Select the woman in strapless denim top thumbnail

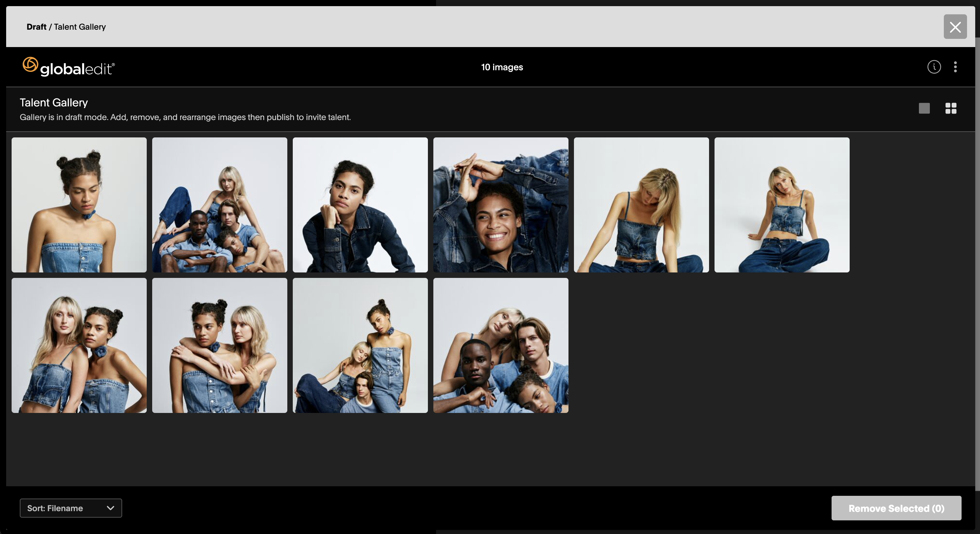pyautogui.click(x=79, y=205)
